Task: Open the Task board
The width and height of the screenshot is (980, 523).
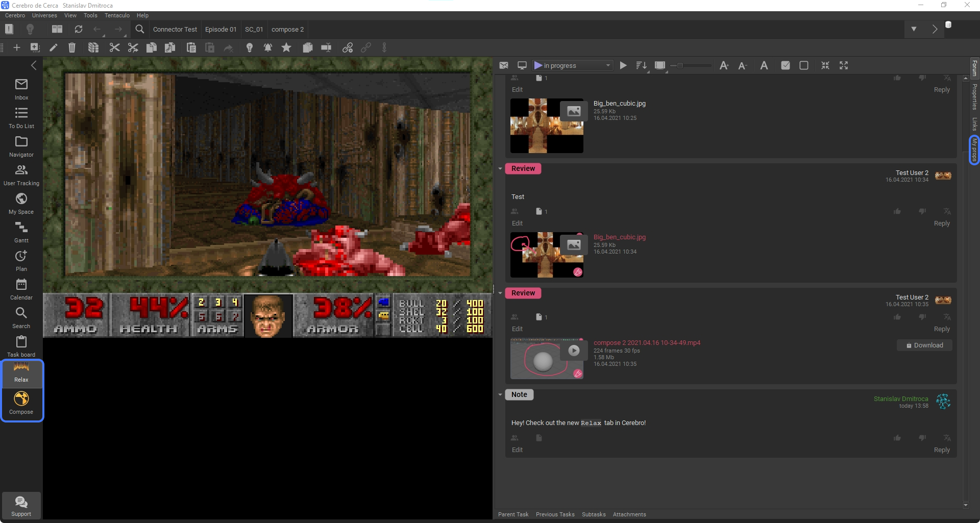Action: coord(21,346)
